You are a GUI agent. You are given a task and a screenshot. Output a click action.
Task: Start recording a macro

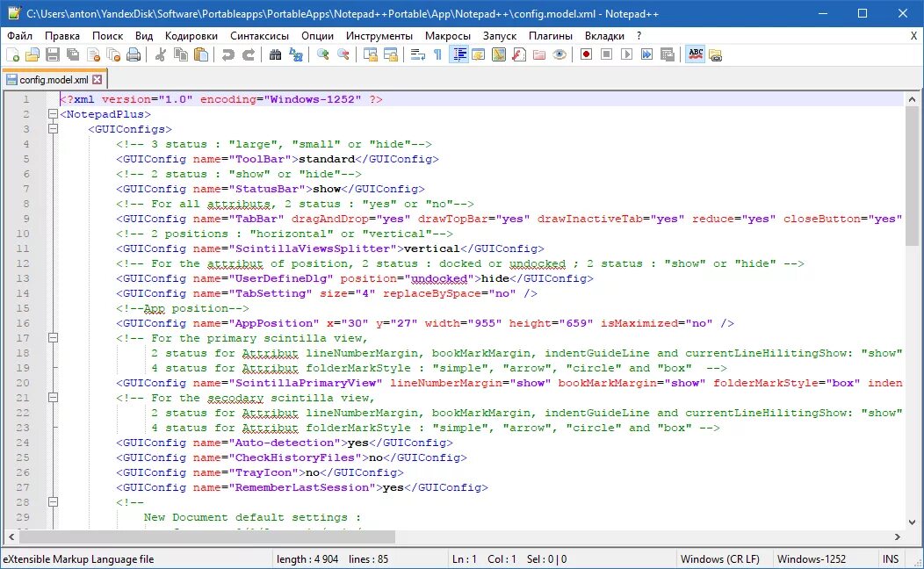click(586, 54)
